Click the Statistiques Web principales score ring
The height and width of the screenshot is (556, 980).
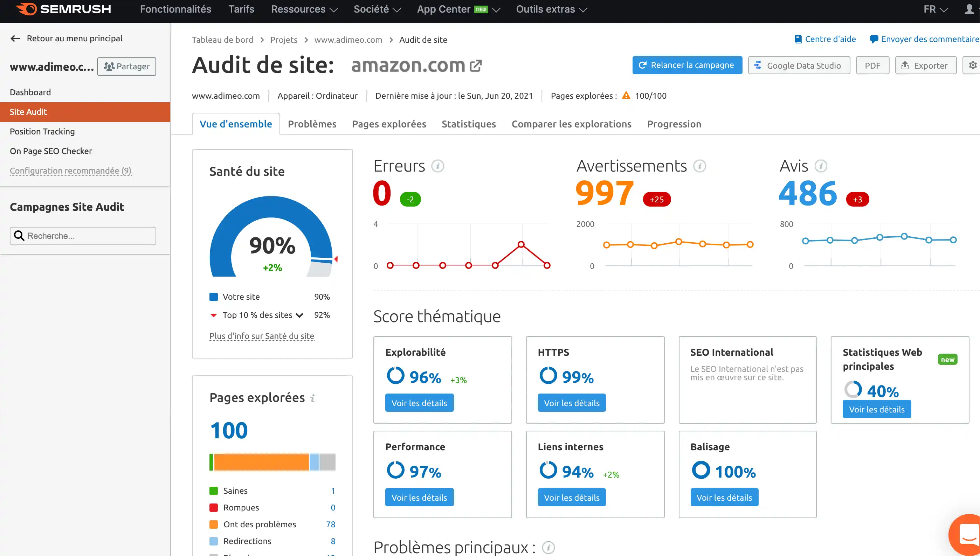coord(853,390)
